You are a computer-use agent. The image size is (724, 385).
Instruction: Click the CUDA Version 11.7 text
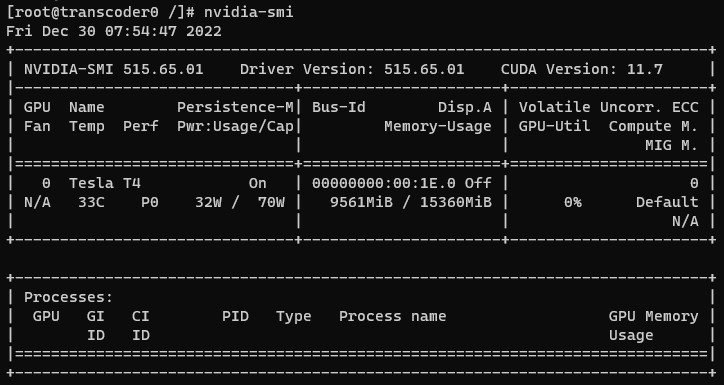coord(582,69)
